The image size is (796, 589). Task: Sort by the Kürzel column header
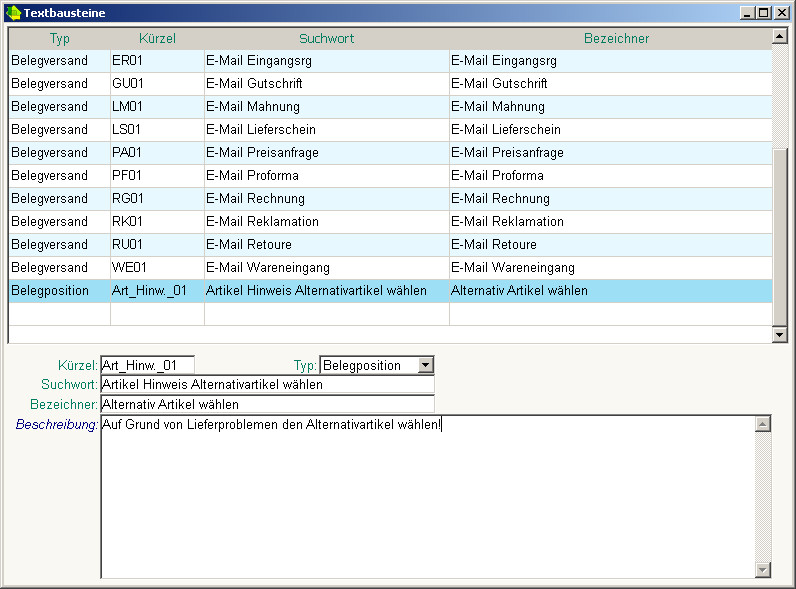[x=157, y=39]
